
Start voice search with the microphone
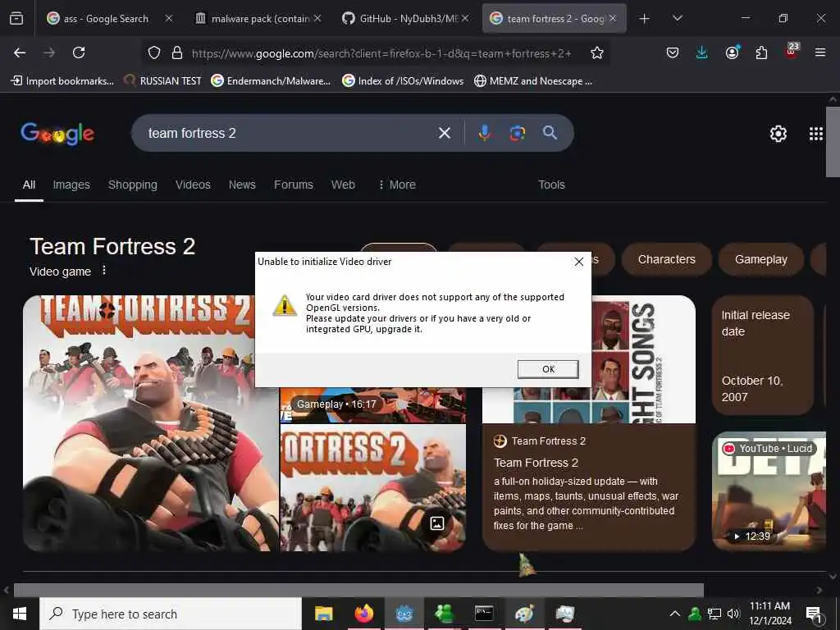484,133
